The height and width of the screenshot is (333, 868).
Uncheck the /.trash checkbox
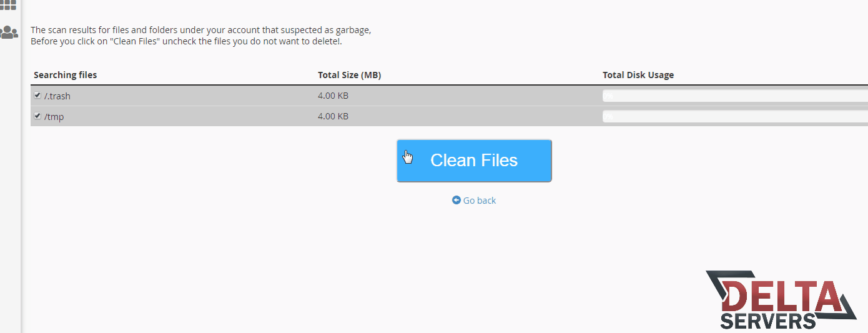click(37, 96)
